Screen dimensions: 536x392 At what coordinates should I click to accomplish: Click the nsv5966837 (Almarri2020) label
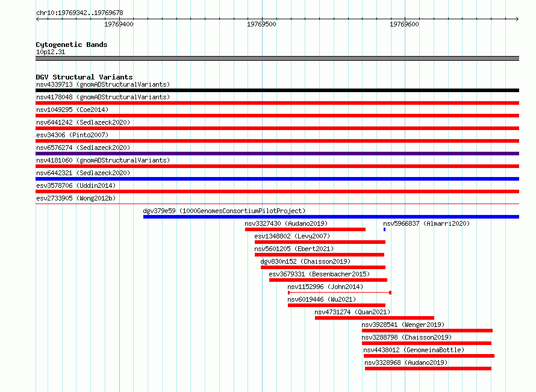(426, 223)
